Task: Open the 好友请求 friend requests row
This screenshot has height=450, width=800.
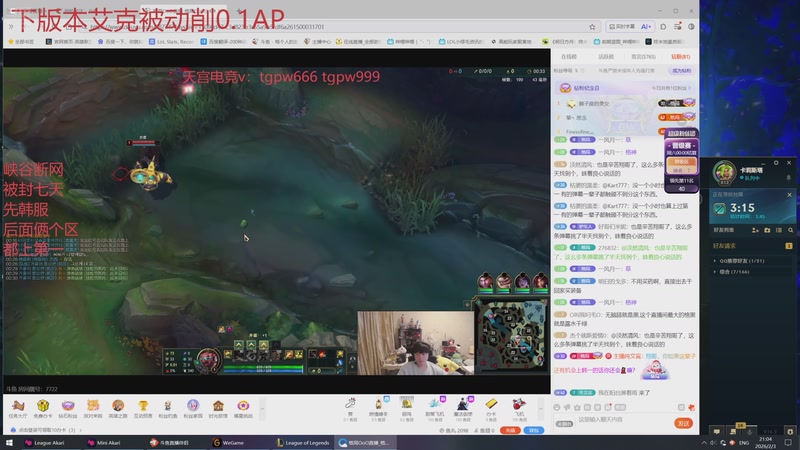Action: [753, 246]
